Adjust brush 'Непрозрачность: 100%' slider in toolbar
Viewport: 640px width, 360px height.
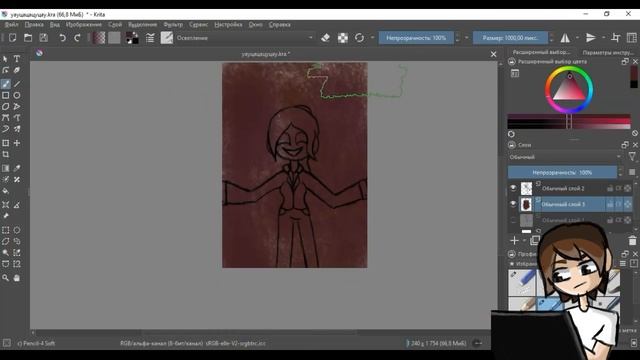416,38
